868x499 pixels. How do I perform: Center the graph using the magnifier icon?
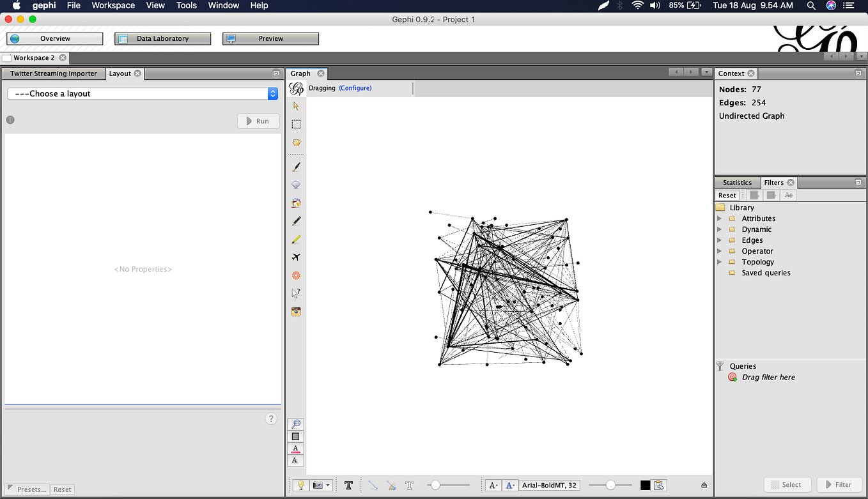pos(295,424)
